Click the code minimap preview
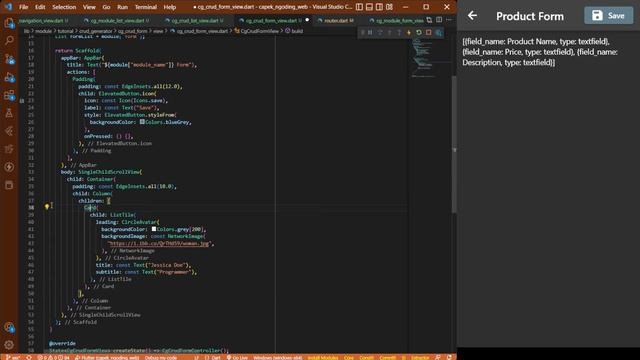 pyautogui.click(x=424, y=57)
